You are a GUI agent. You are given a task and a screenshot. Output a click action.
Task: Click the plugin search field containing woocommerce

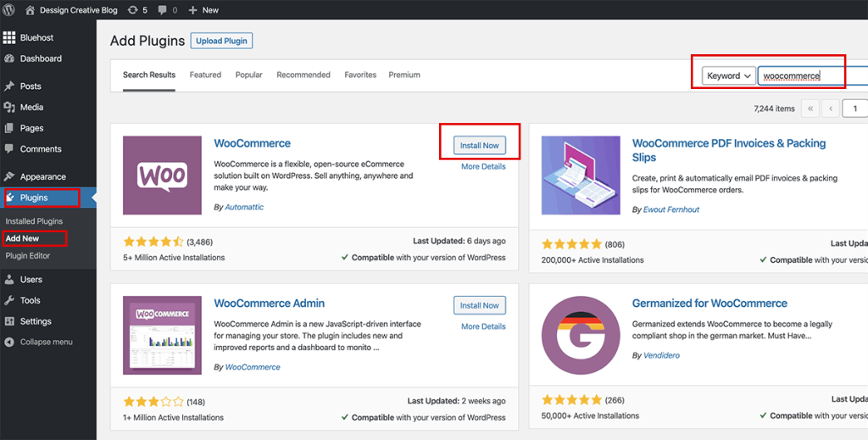point(813,75)
